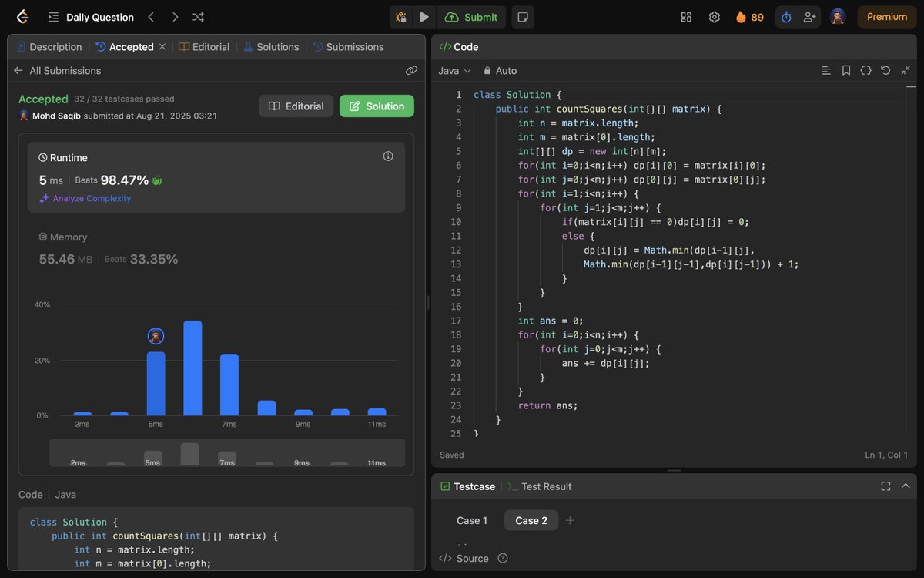The width and height of the screenshot is (924, 578).
Task: Click the gray Editorial button
Action: coord(296,106)
